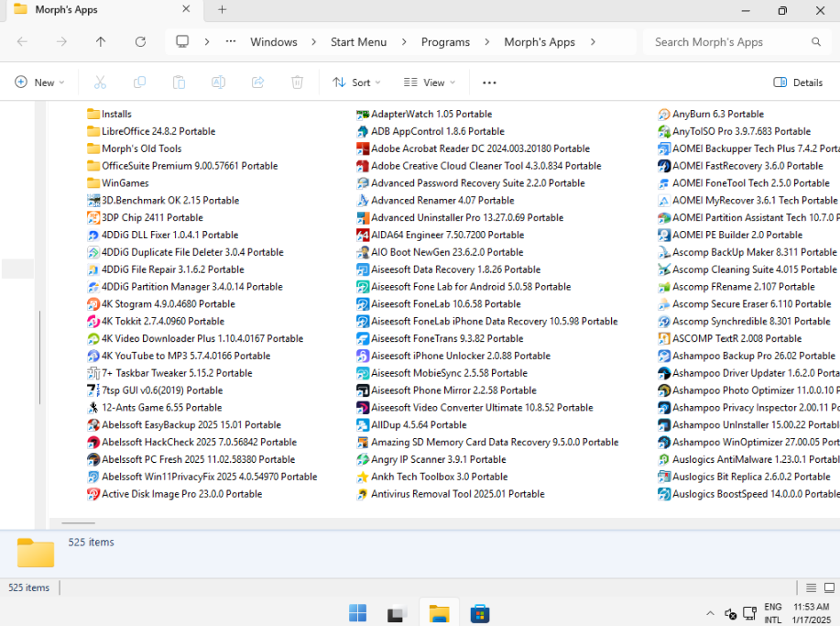Image resolution: width=840 pixels, height=626 pixels.
Task: Click the Share icon in toolbar
Action: [x=257, y=82]
